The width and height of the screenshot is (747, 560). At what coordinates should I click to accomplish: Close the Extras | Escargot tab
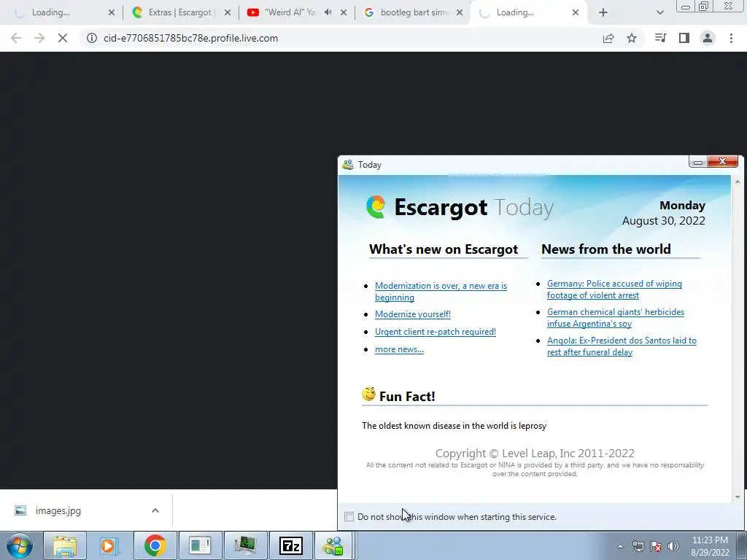coord(228,13)
